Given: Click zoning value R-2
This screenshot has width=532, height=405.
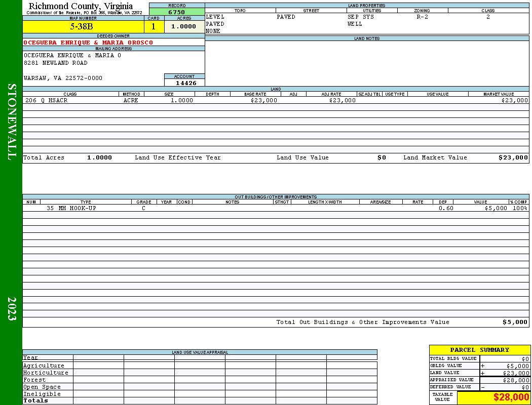Looking at the screenshot, I should click(x=422, y=17).
